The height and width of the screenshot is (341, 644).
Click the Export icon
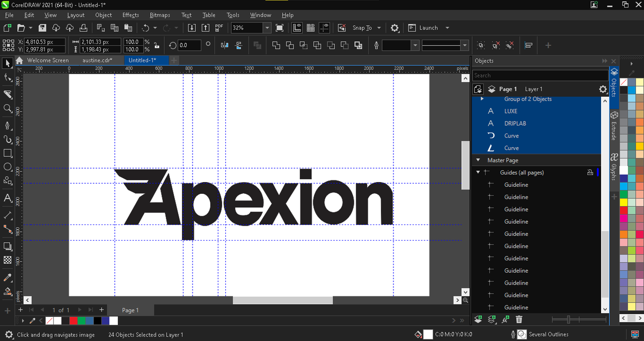pyautogui.click(x=206, y=28)
